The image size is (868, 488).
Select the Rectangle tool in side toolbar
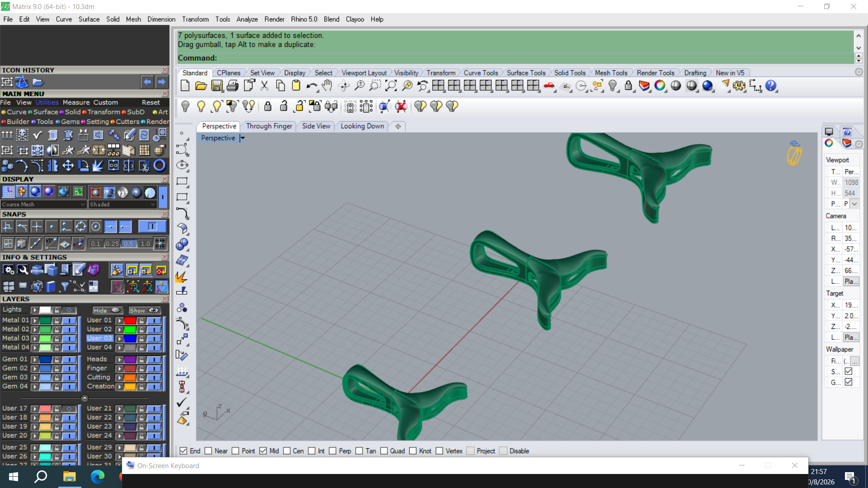click(x=182, y=181)
